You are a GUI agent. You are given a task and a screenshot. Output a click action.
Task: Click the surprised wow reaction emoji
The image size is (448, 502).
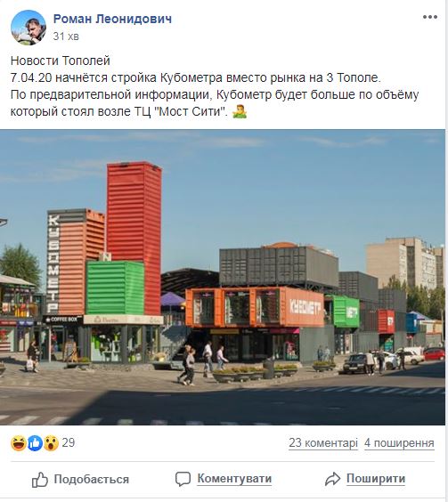click(51, 443)
